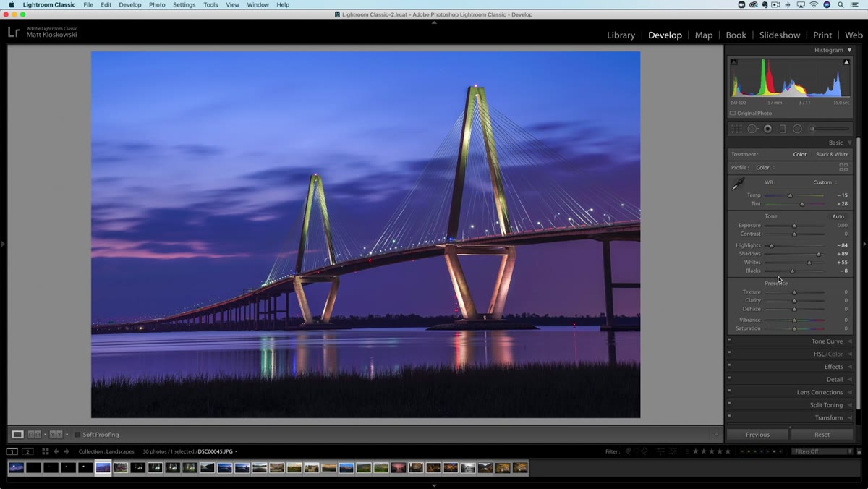
Task: Enable Soft Proofing checkbox
Action: pos(78,435)
